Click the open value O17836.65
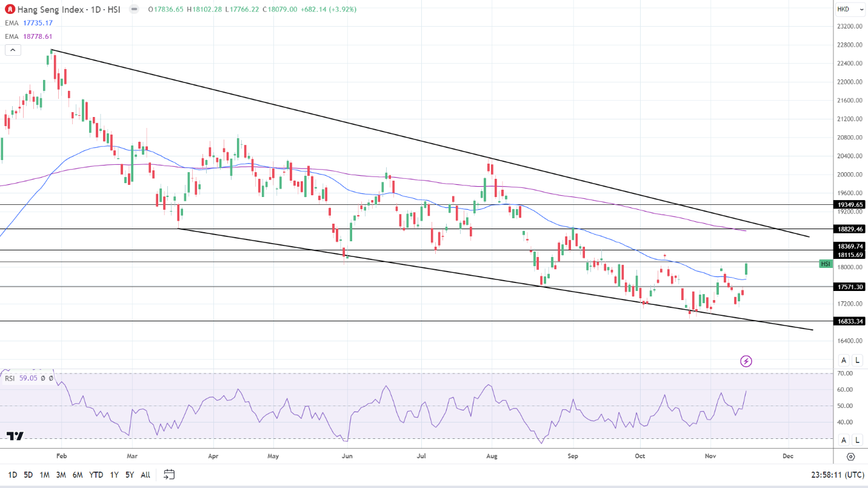 (166, 10)
